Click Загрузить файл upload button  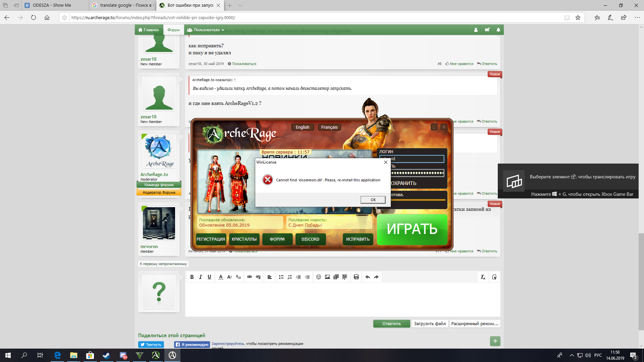click(430, 323)
